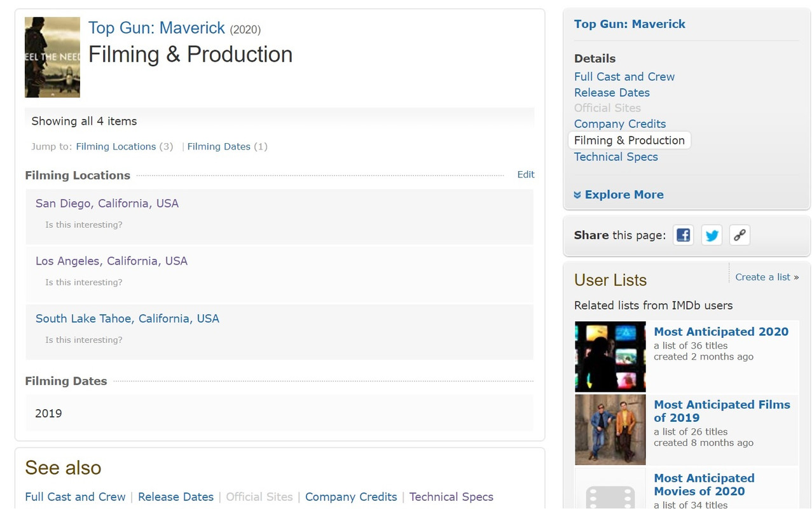Open Los Angeles, California, USA location

pyautogui.click(x=111, y=261)
